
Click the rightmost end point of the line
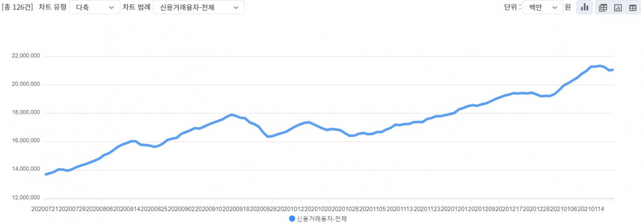click(613, 70)
